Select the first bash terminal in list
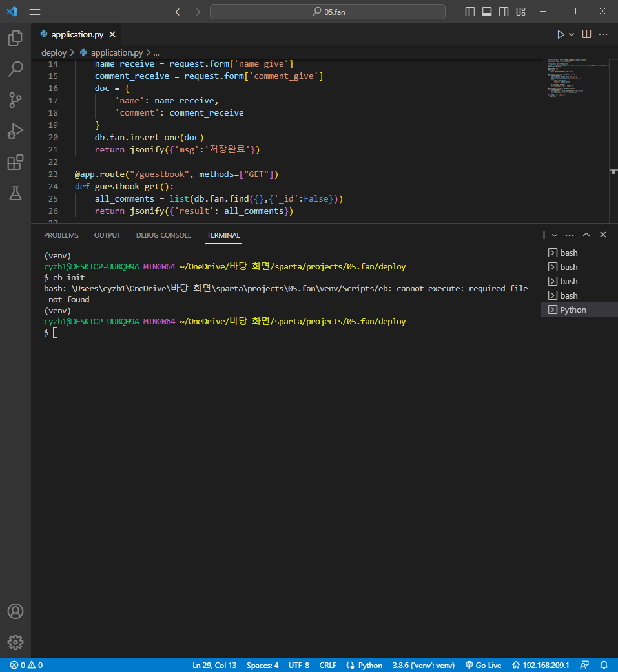 (579, 253)
